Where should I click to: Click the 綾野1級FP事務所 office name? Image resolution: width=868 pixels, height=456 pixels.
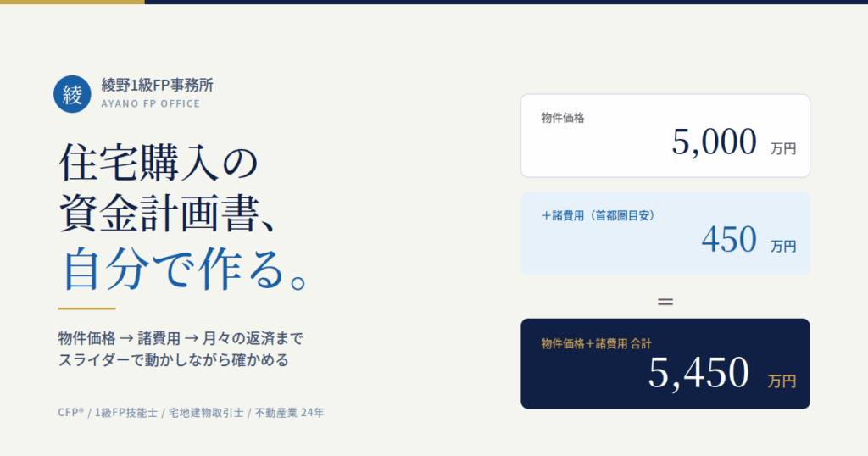tap(157, 86)
